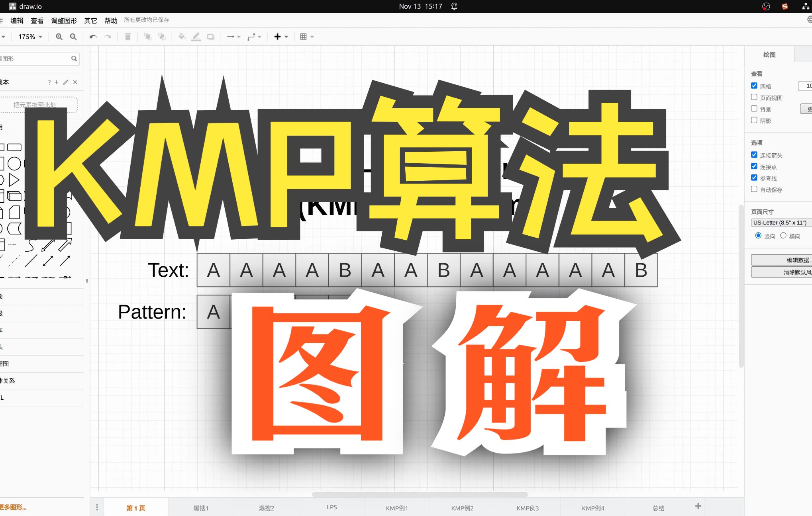Click the delete (trash) toolbar icon

coord(127,37)
